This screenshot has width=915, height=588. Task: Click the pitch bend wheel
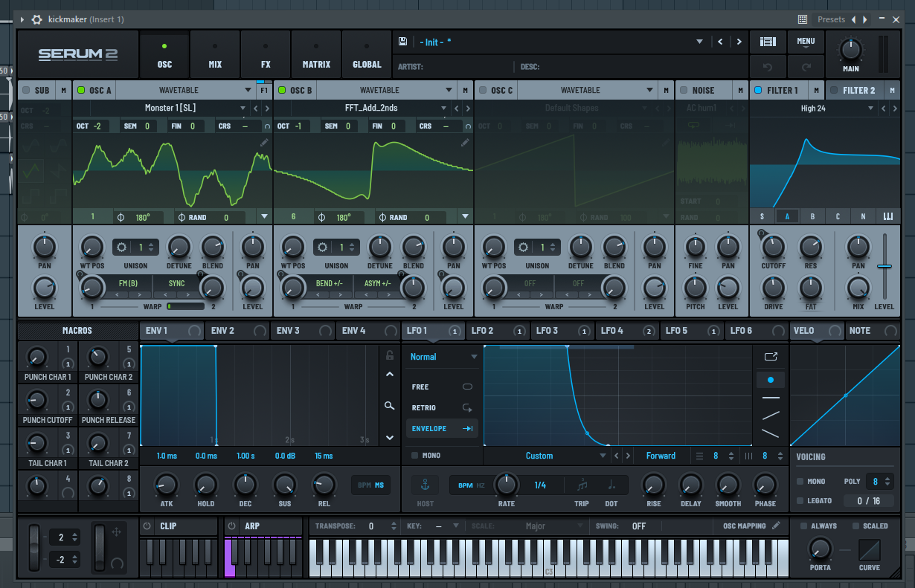point(34,549)
